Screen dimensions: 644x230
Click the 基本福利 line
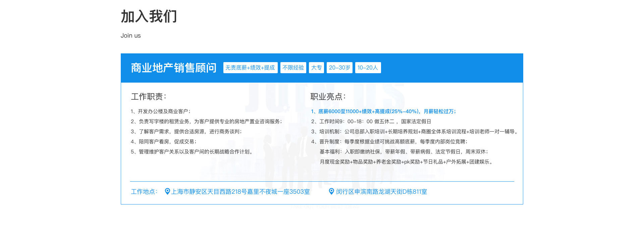click(404, 152)
